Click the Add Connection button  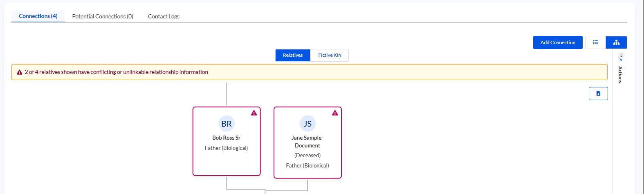click(558, 42)
